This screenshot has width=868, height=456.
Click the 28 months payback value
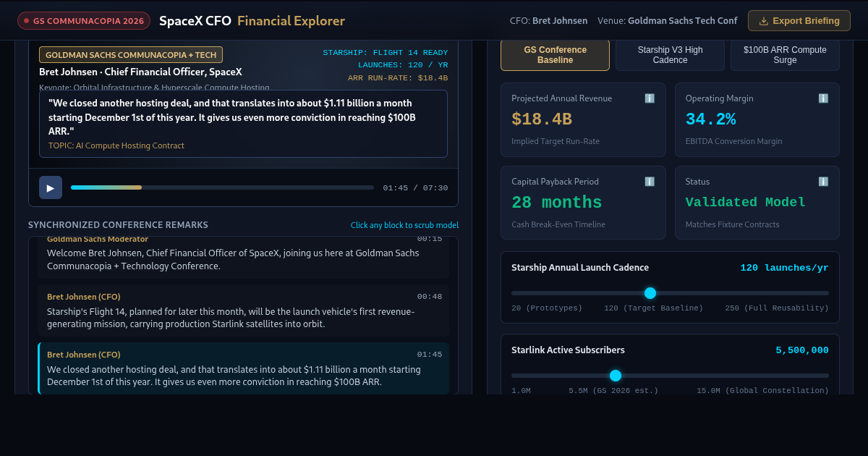[x=557, y=203]
